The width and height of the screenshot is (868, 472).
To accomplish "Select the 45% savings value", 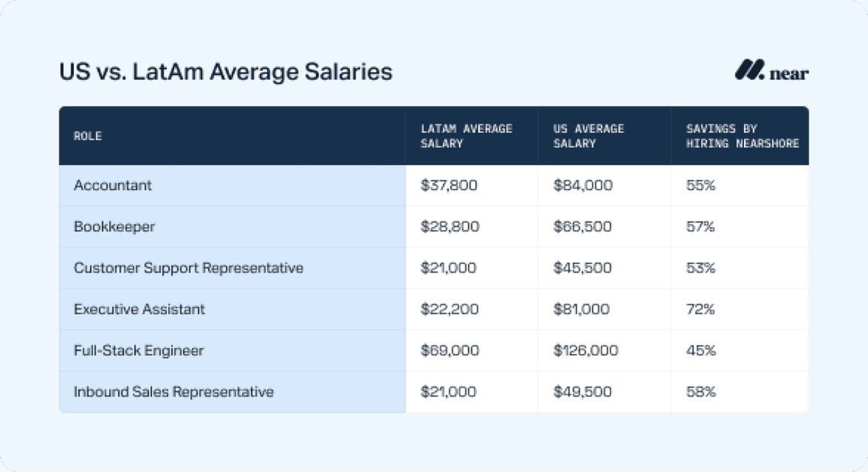I will pyautogui.click(x=700, y=350).
